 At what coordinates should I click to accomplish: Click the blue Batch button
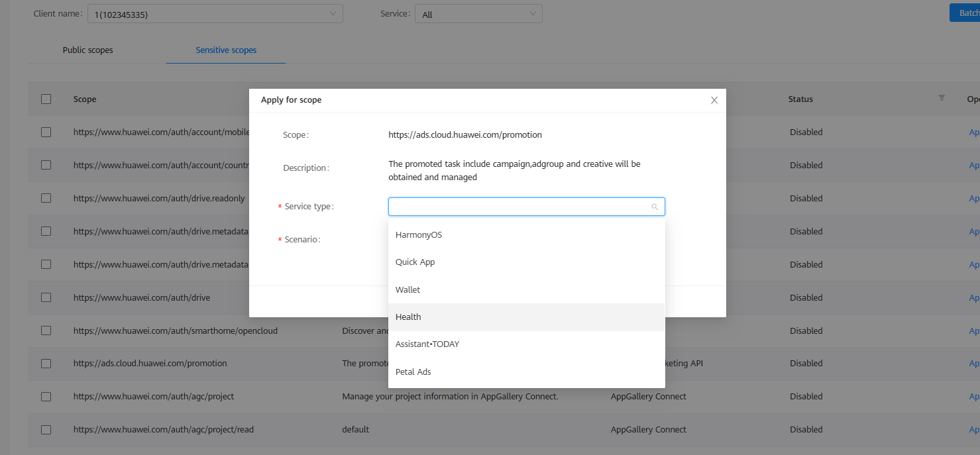tap(966, 12)
